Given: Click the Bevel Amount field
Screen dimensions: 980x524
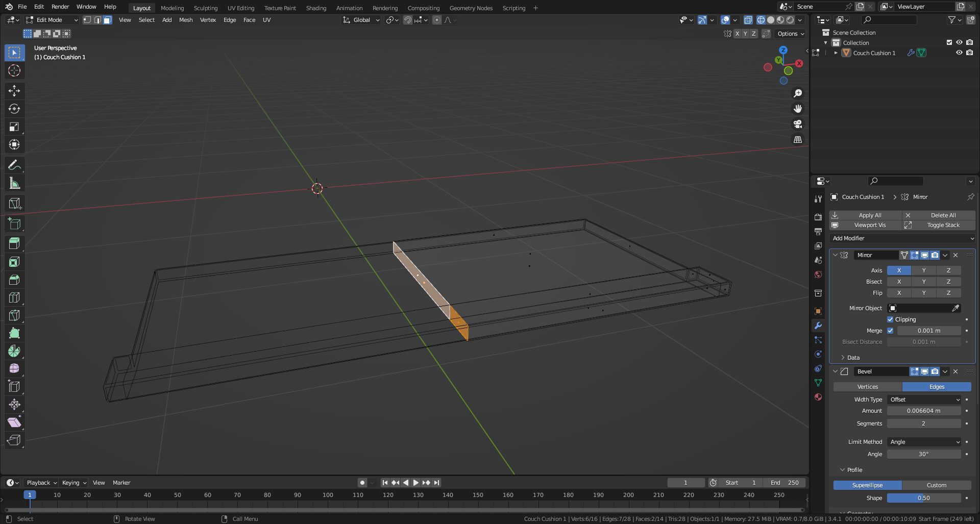Looking at the screenshot, I should coord(924,411).
